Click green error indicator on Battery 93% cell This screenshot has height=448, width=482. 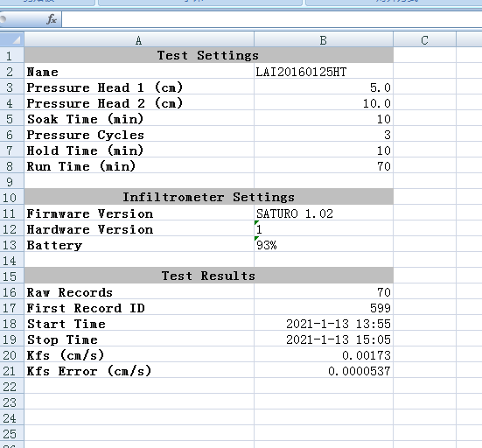(x=256, y=238)
